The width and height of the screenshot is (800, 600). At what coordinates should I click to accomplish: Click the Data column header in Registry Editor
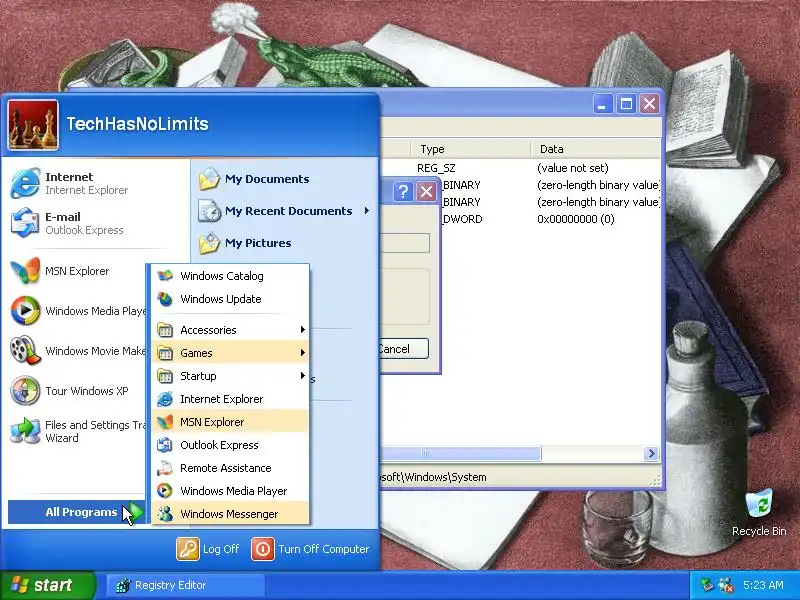coord(595,149)
